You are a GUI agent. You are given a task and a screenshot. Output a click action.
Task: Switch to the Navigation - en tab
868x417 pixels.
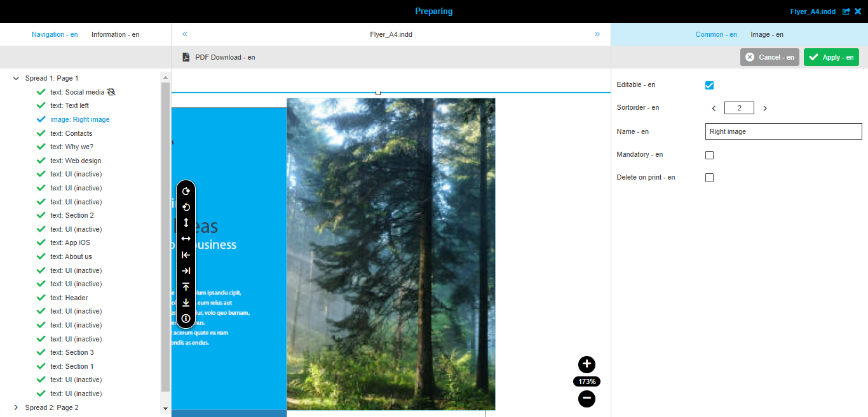(55, 34)
